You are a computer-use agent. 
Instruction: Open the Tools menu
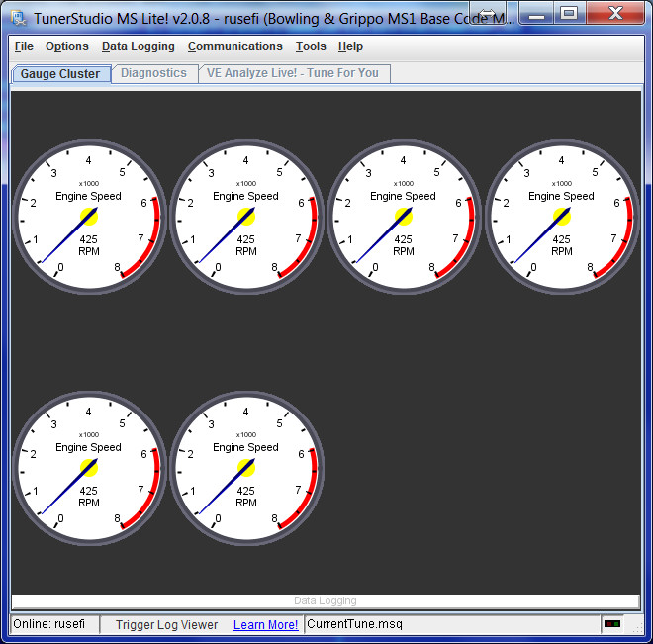click(311, 46)
